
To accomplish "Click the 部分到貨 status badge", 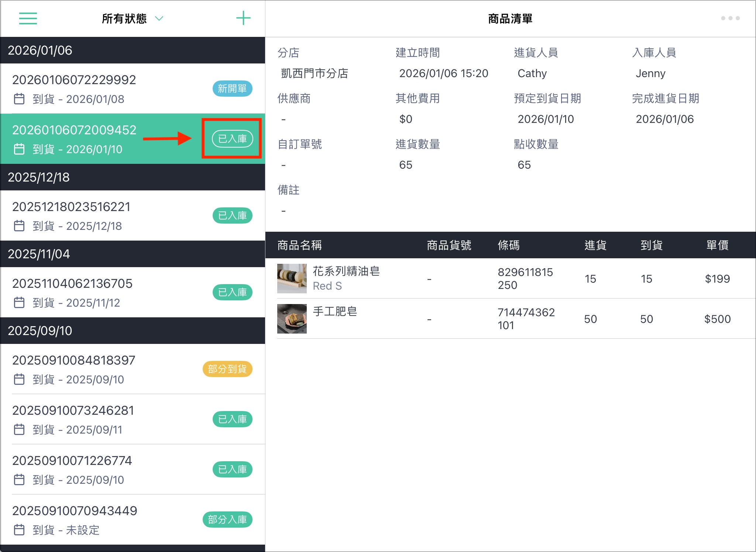I will click(227, 369).
